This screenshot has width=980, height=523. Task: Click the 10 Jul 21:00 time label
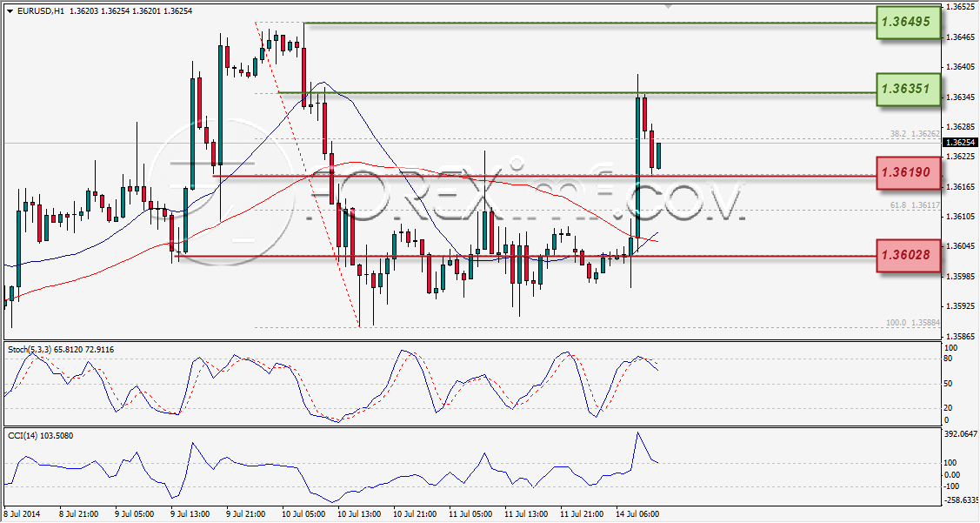(x=415, y=514)
